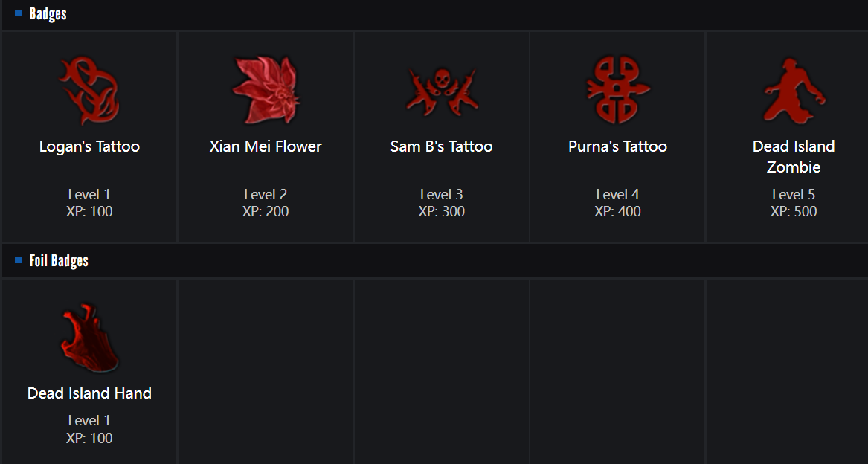Select the Level 5 XP: 500 details
Image resolution: width=868 pixels, height=464 pixels.
(x=794, y=203)
